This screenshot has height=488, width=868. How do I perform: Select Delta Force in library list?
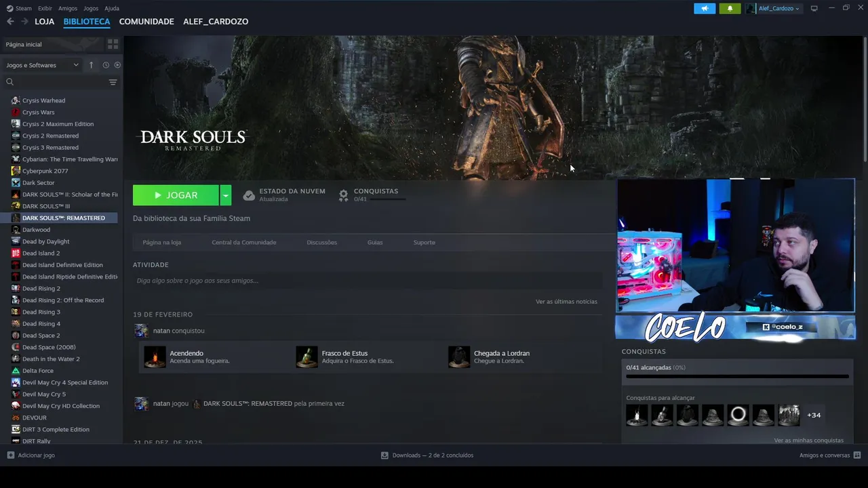(37, 371)
